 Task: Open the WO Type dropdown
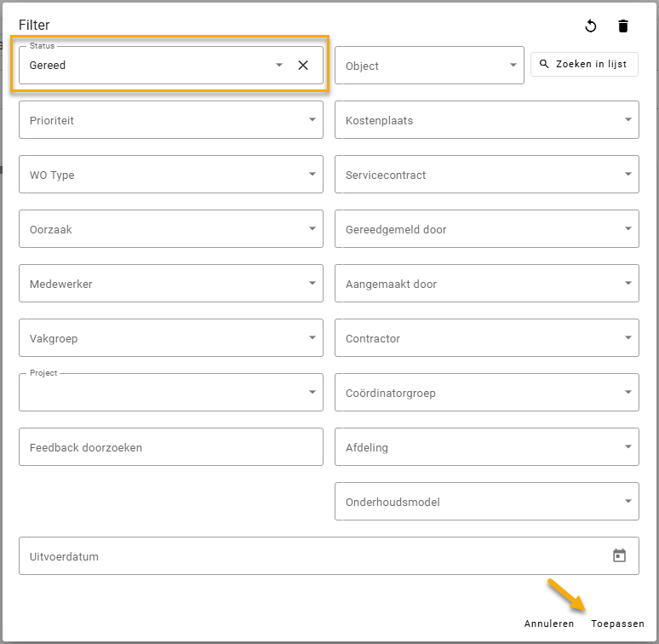[x=170, y=175]
